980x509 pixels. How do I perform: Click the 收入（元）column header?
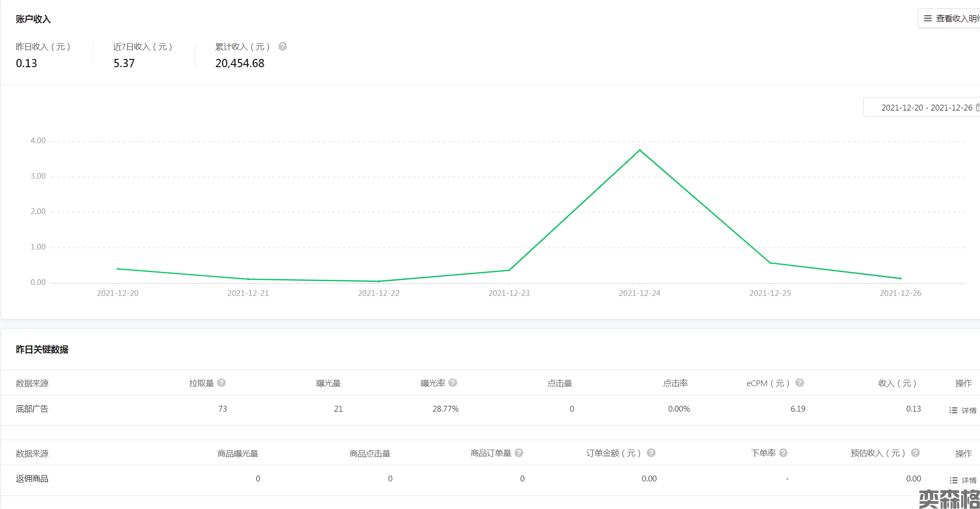[897, 383]
